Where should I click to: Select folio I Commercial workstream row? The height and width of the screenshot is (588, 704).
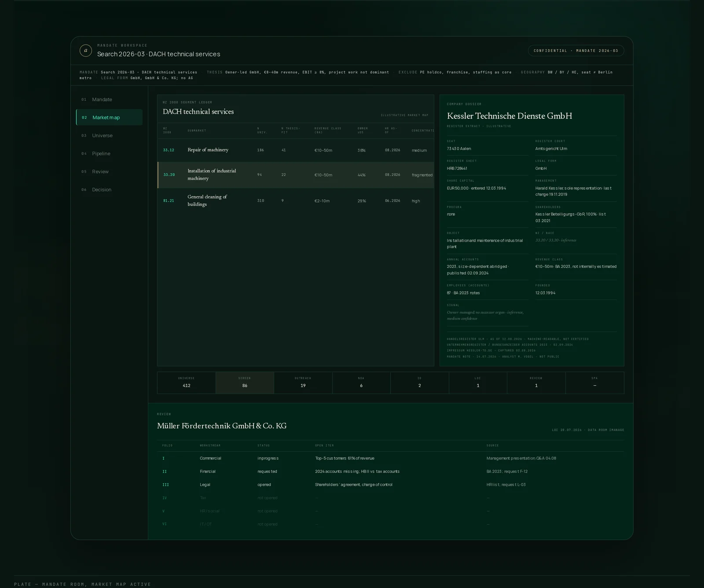point(391,458)
